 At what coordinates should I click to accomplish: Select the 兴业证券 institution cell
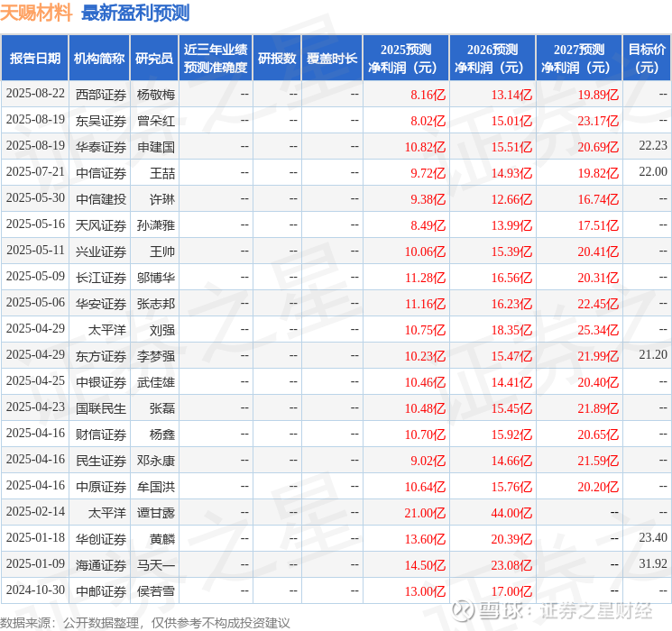[x=101, y=251]
